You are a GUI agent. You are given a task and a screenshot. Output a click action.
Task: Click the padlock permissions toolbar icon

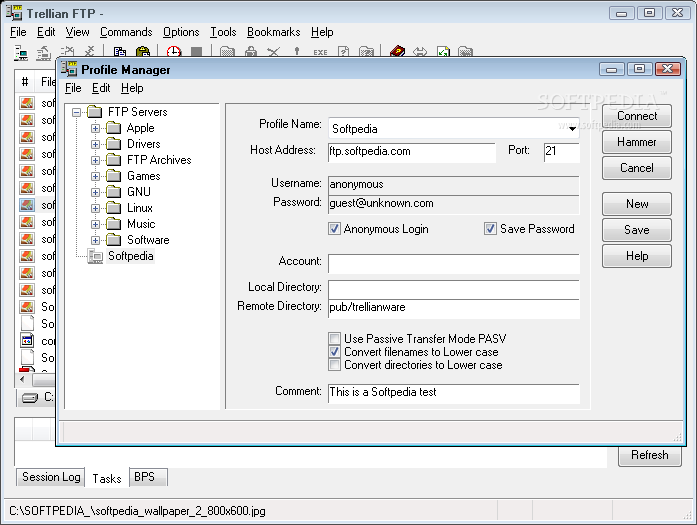251,52
